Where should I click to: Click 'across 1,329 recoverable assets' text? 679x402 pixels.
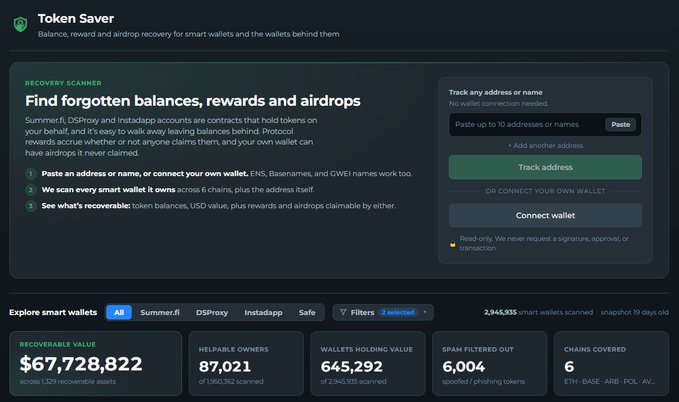68,382
